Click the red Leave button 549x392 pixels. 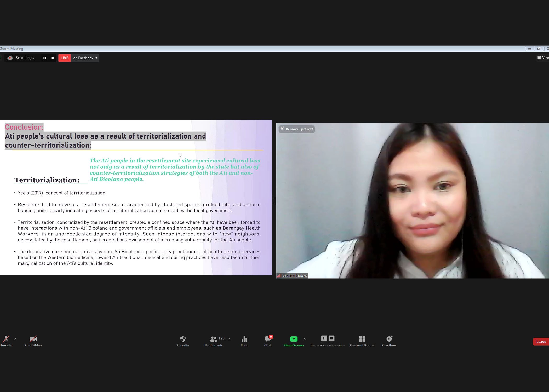tap(541, 342)
